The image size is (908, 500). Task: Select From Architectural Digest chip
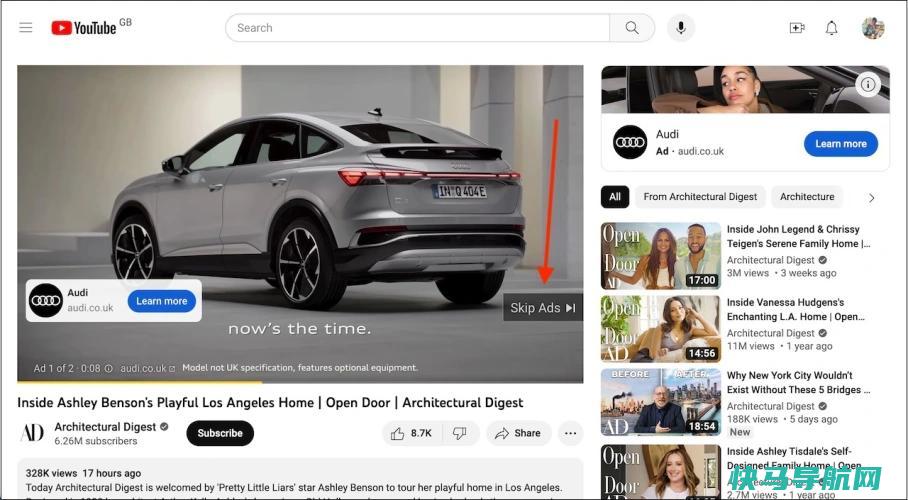700,197
